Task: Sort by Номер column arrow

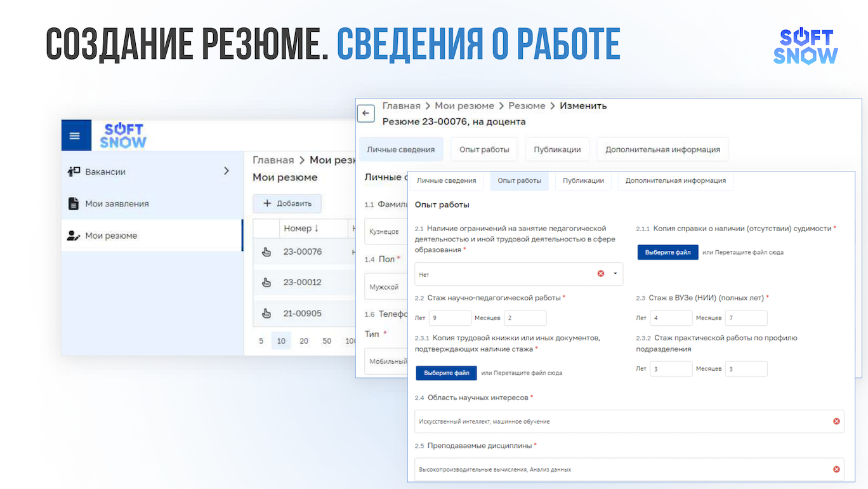Action: pyautogui.click(x=317, y=229)
